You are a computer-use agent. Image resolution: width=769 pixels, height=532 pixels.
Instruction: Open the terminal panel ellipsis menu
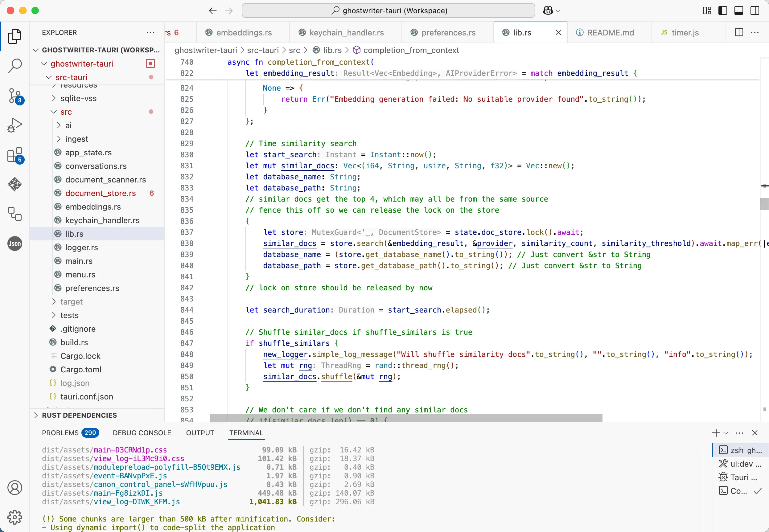click(x=739, y=433)
